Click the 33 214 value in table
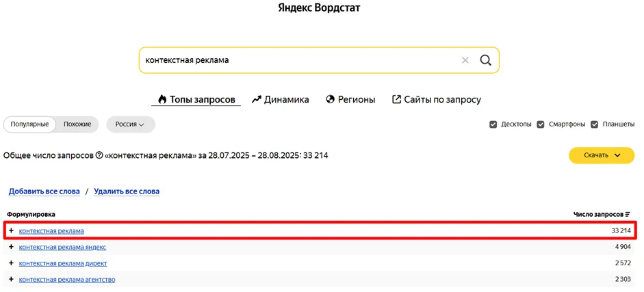644x292 pixels. click(621, 231)
